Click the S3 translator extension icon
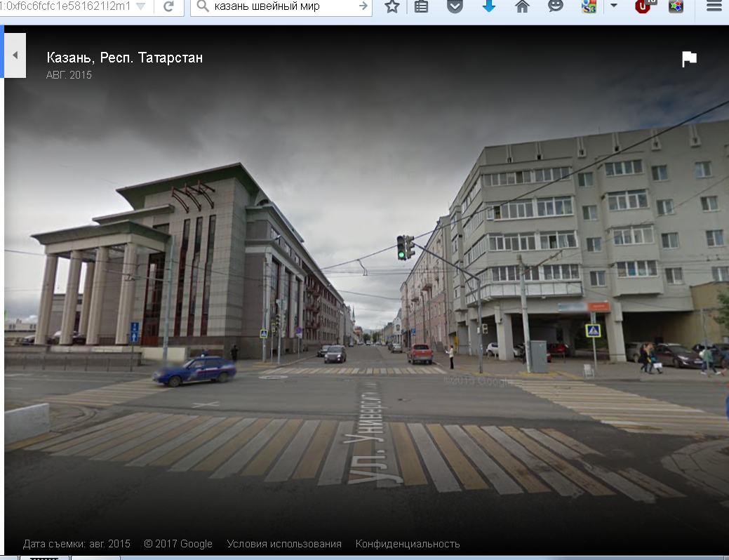729x560 pixels. point(589,6)
